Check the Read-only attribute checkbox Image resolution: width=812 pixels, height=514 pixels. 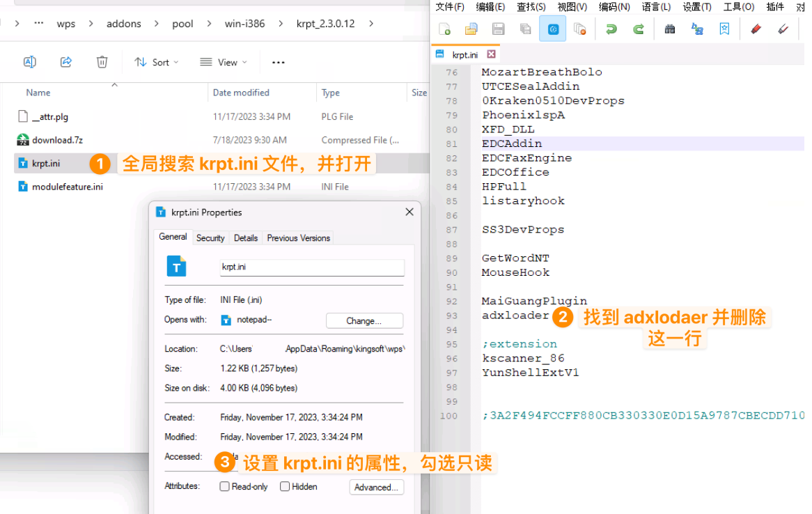tap(224, 486)
